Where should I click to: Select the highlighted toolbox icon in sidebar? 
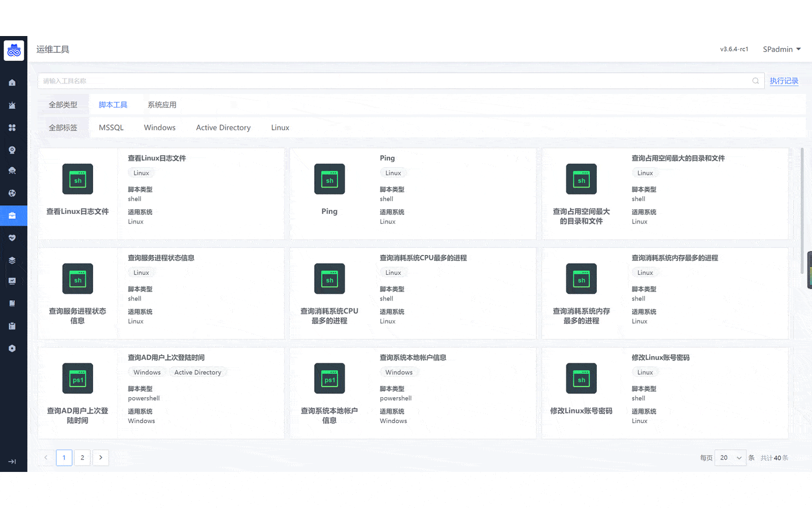(x=13, y=215)
